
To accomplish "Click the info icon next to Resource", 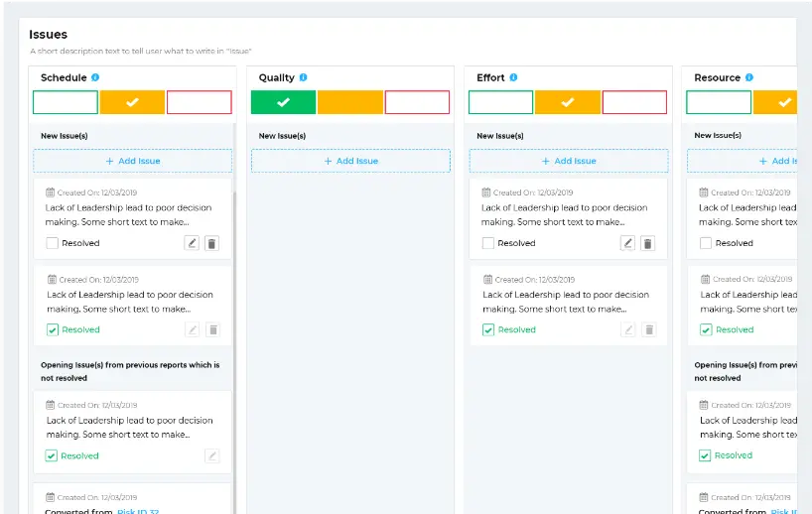I will click(749, 77).
